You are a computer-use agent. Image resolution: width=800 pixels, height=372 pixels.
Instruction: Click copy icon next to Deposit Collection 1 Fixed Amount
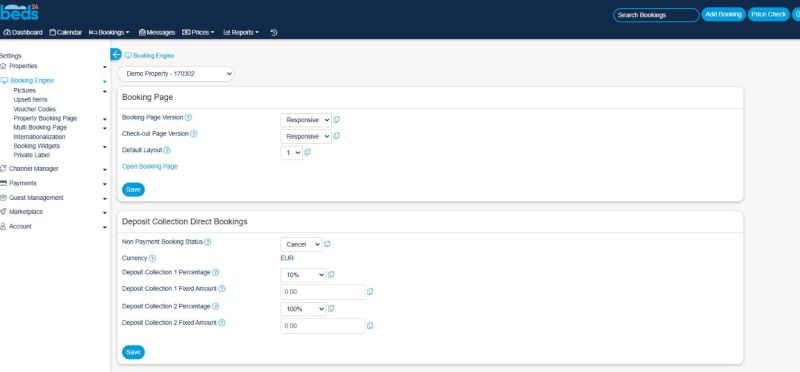370,292
